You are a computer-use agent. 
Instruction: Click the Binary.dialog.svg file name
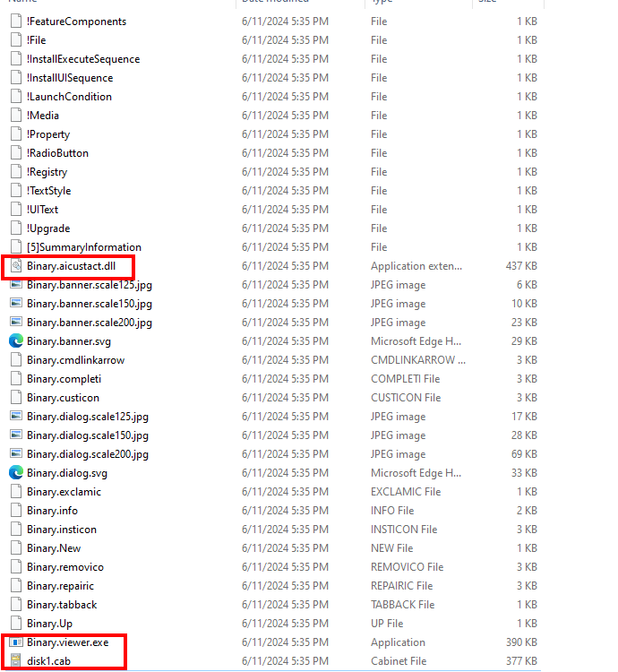pyautogui.click(x=67, y=473)
